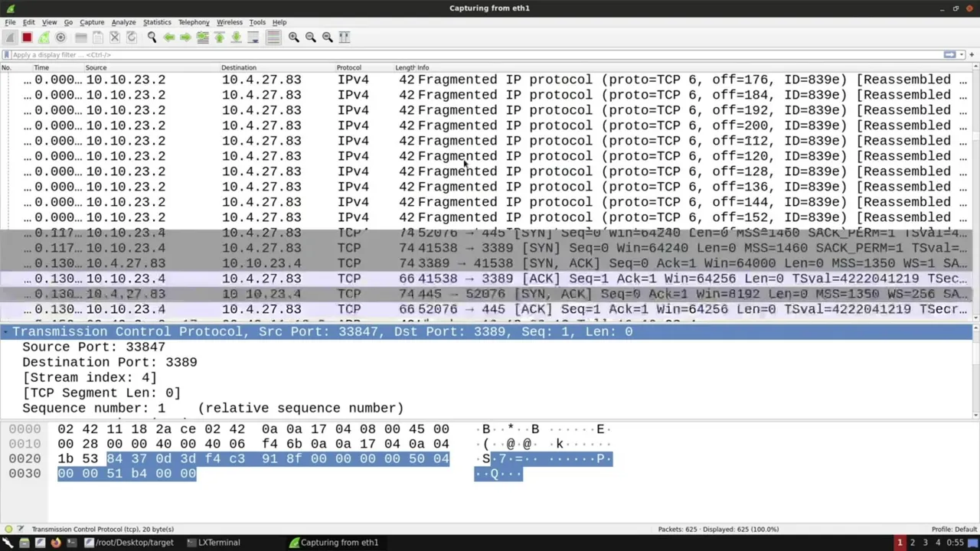This screenshot has height=551, width=980.
Task: Zoom out the packet text
Action: point(310,37)
